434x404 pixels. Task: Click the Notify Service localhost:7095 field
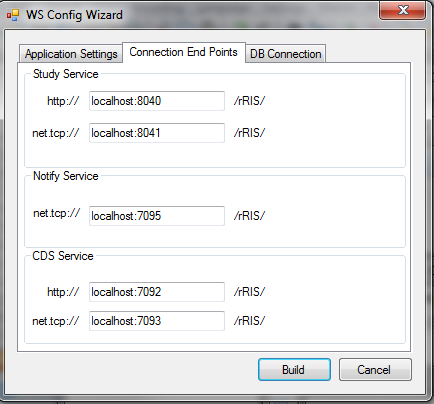pyautogui.click(x=157, y=216)
